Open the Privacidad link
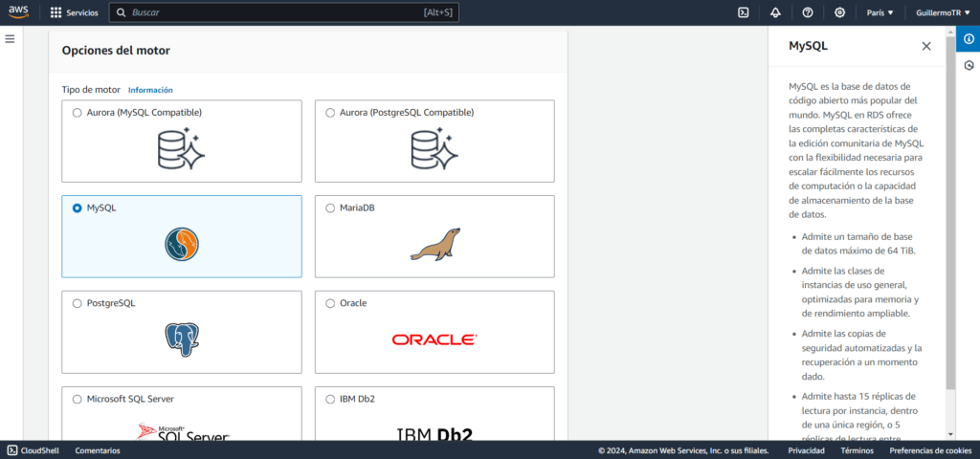 pos(806,450)
